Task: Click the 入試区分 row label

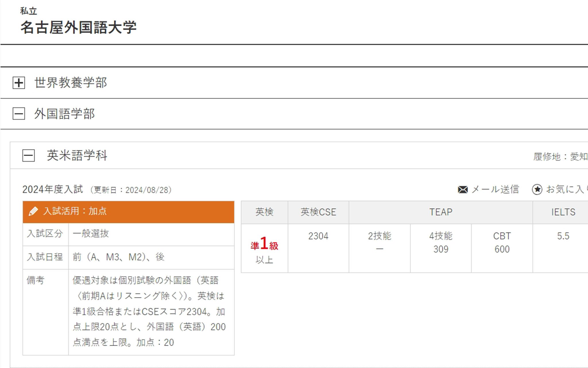Action: 45,233
